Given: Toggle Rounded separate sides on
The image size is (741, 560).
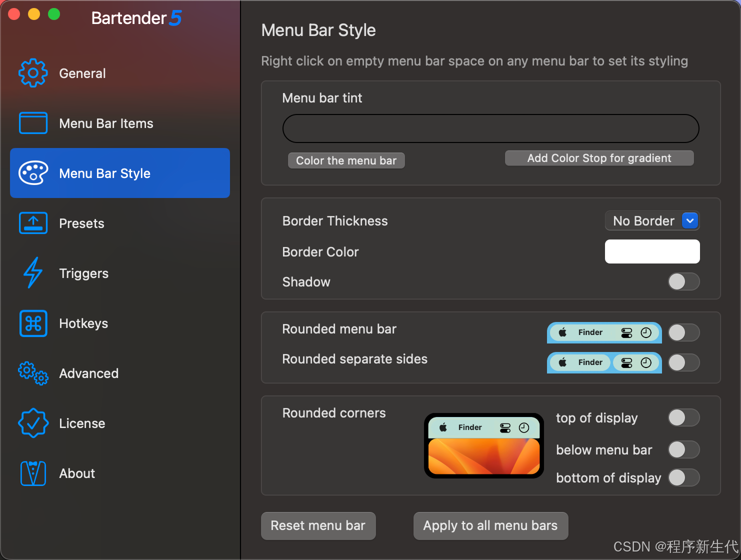Looking at the screenshot, I should pos(683,362).
